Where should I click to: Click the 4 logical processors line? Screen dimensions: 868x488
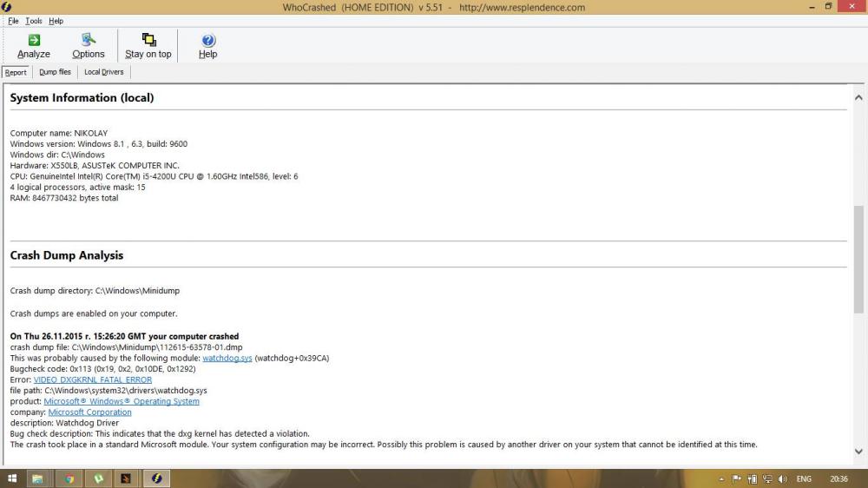[77, 188]
